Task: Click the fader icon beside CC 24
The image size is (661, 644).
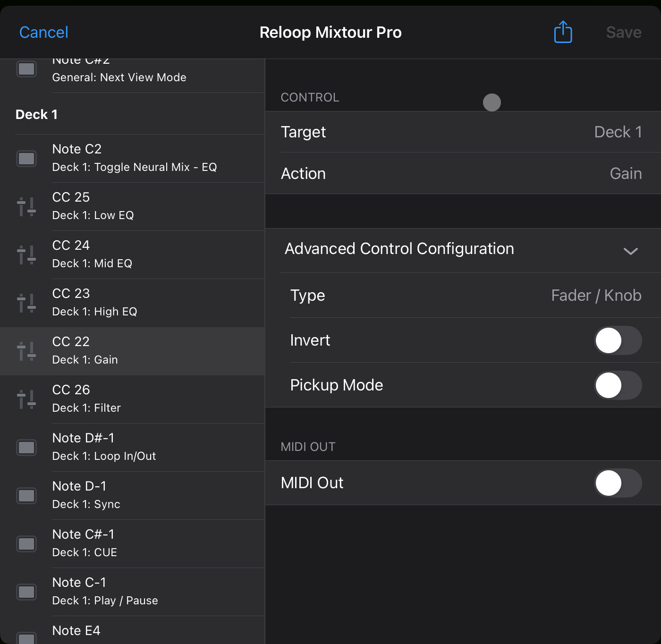Action: click(26, 255)
